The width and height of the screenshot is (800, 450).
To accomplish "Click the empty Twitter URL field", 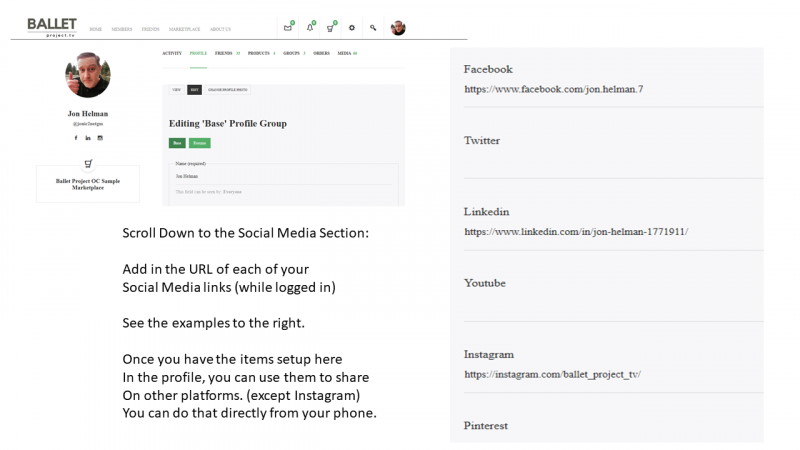I will (613, 163).
